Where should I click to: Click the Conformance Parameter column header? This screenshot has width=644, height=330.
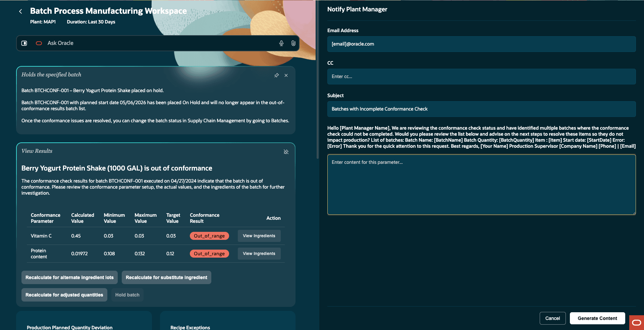46,218
